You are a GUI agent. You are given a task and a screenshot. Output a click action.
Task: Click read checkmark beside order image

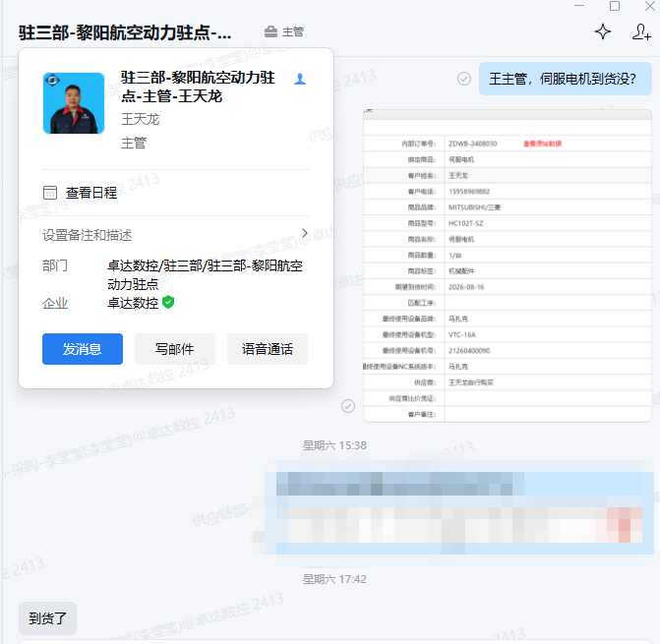tap(347, 406)
